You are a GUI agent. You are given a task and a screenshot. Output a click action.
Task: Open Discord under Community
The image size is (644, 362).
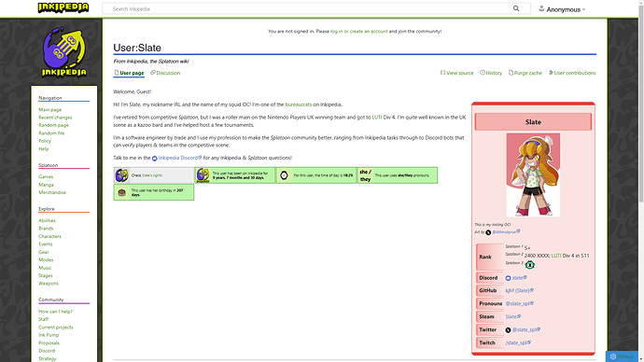[47, 351]
